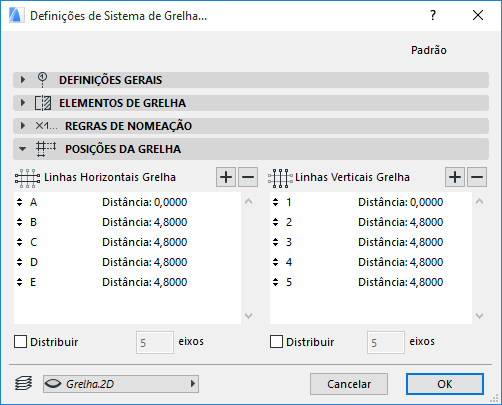Add a horizontal grid line with plus
502x405 pixels.
pos(226,177)
